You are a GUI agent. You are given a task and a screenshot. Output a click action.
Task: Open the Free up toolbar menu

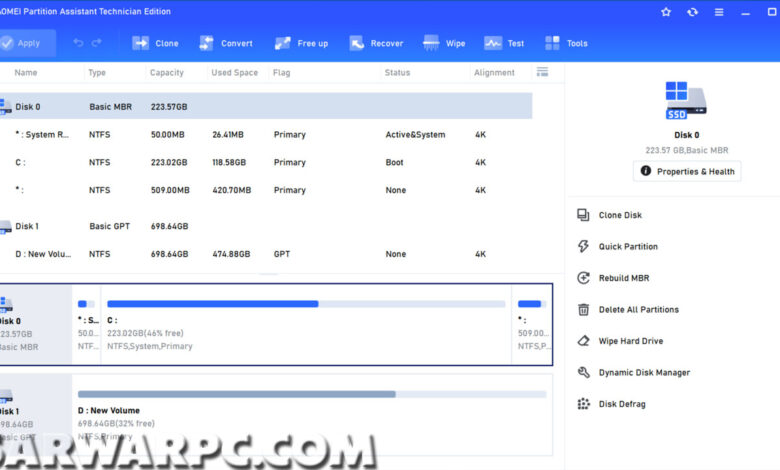(301, 43)
